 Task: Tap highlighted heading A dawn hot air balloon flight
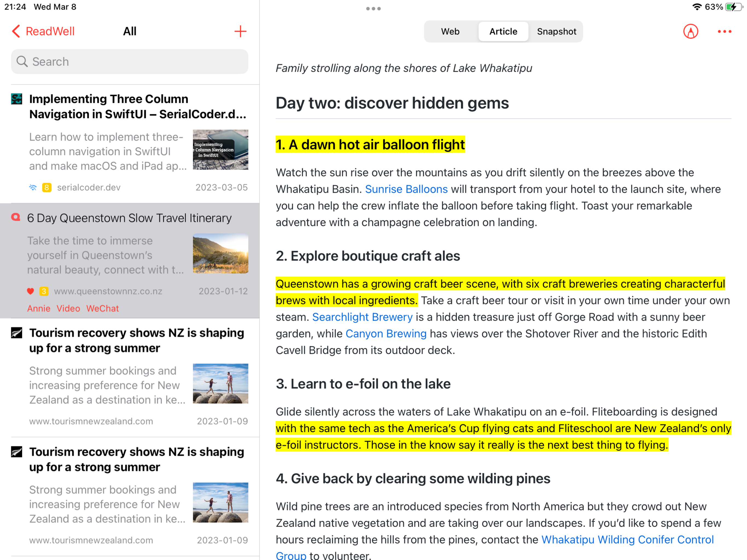pos(370,145)
